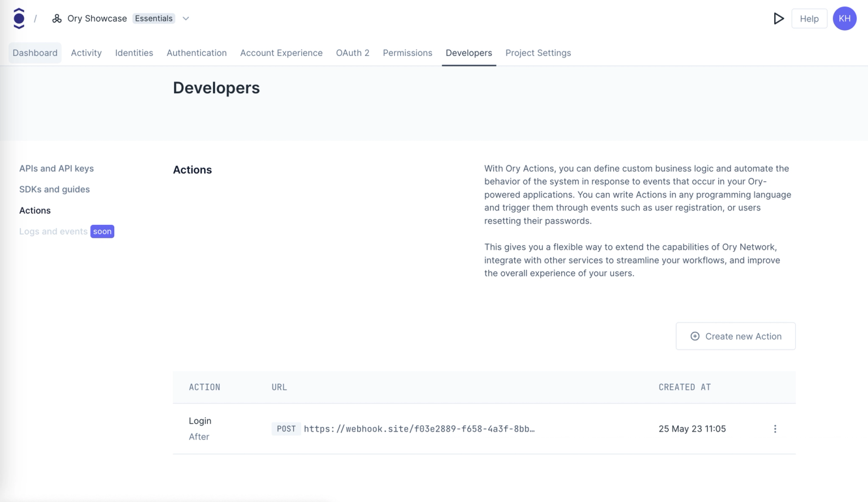
Task: Open the Account Experience tab
Action: 281,53
